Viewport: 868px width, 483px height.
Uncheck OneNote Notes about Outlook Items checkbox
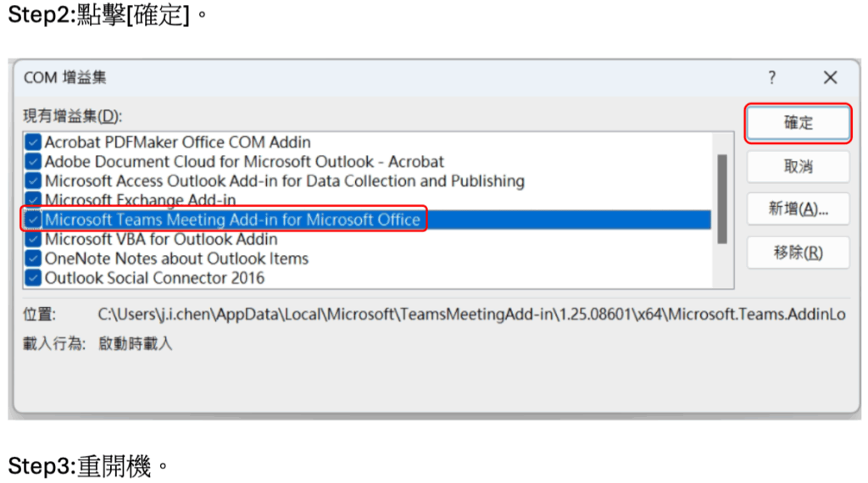click(x=33, y=258)
